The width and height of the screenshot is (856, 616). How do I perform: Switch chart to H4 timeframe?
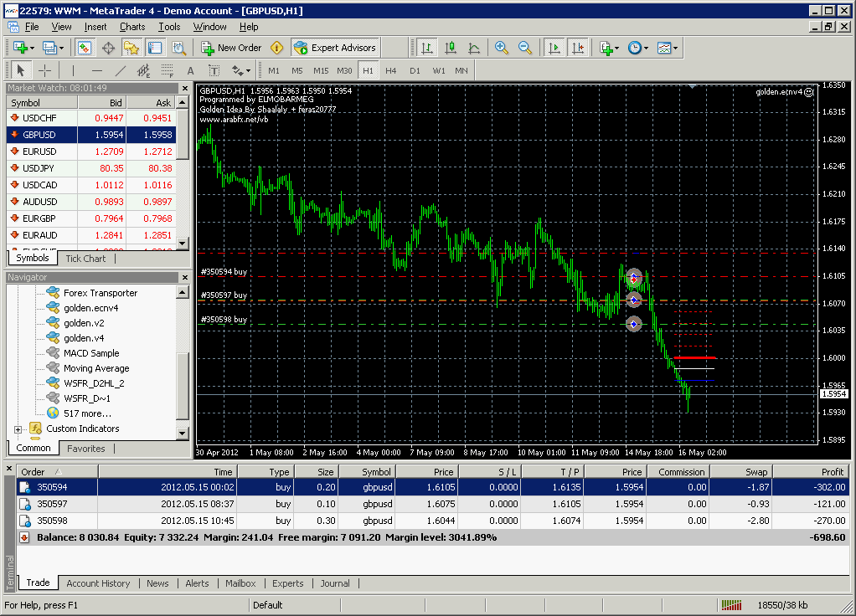391,70
